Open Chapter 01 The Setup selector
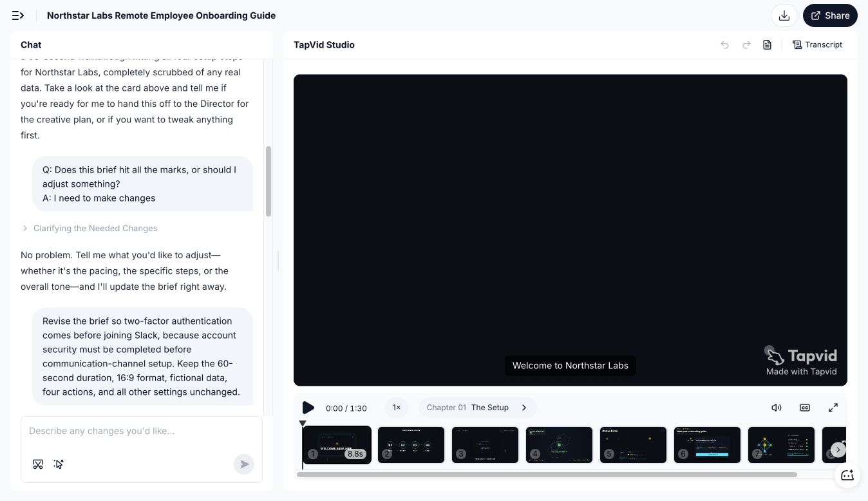Viewport: 868px width, 501px height. tap(477, 408)
